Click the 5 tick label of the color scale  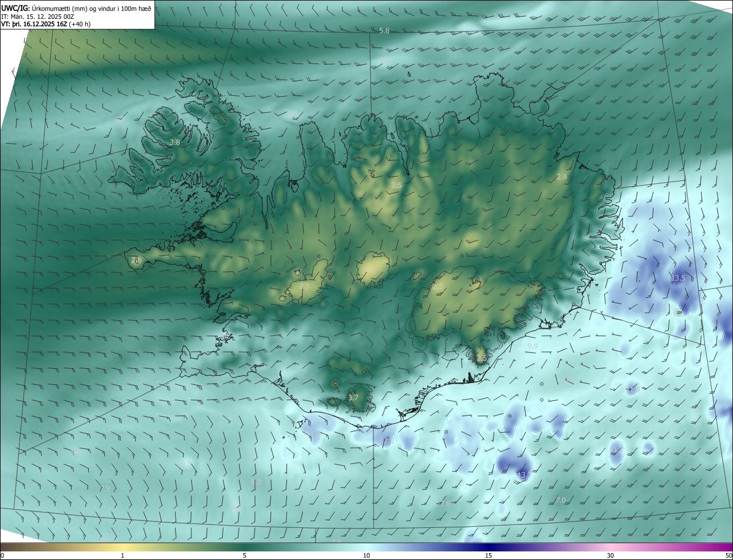click(245, 555)
